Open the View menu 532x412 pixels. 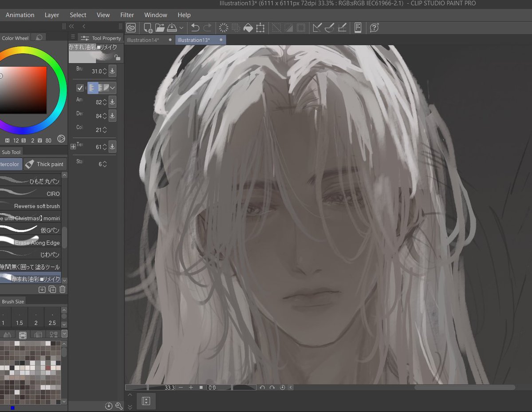tap(103, 15)
